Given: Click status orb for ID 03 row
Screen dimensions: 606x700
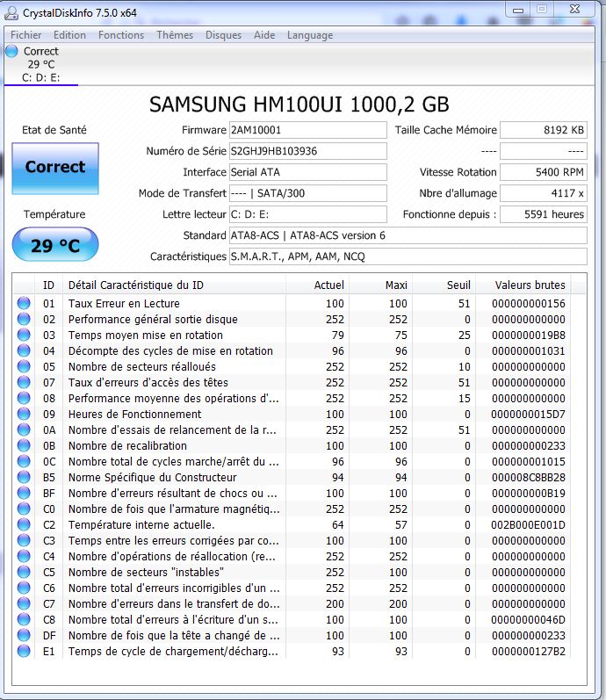Looking at the screenshot, I should (x=24, y=335).
